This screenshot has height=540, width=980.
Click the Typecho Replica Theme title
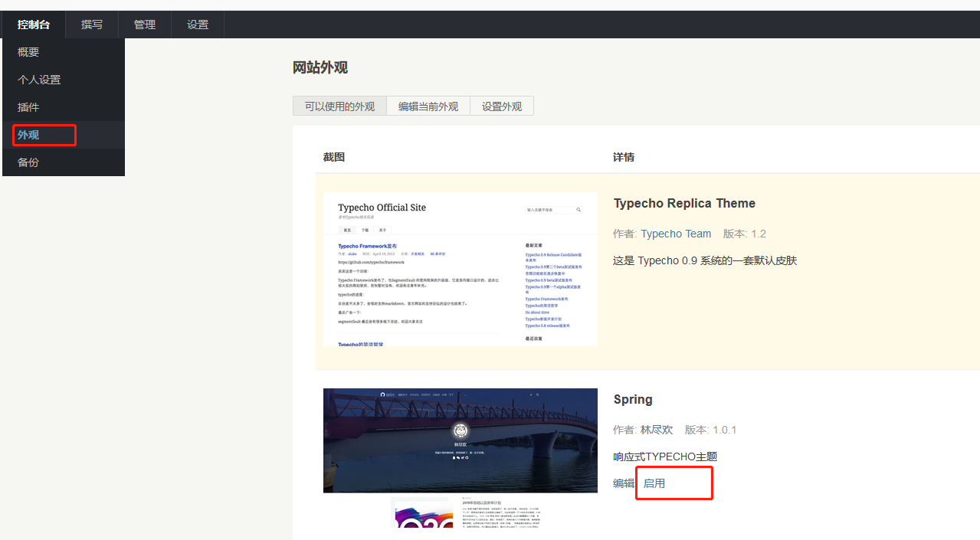684,203
